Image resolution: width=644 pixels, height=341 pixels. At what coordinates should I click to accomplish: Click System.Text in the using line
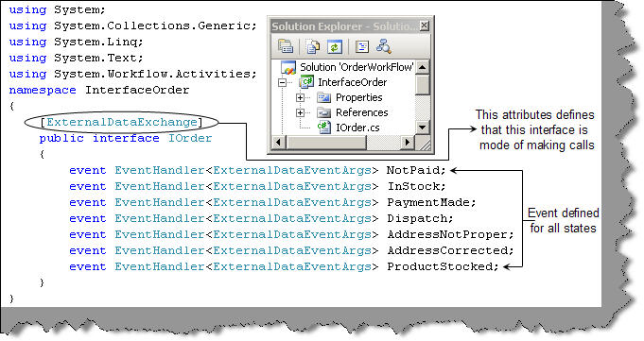tap(96, 58)
